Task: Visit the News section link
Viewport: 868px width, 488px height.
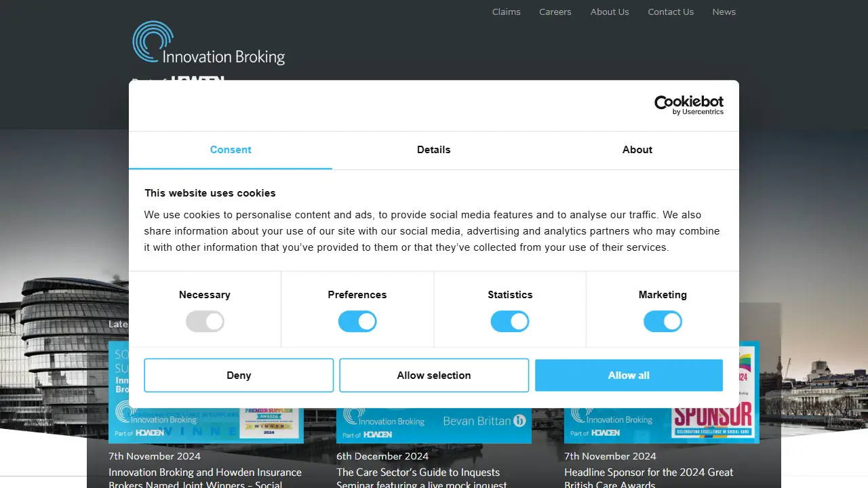Action: tap(724, 12)
